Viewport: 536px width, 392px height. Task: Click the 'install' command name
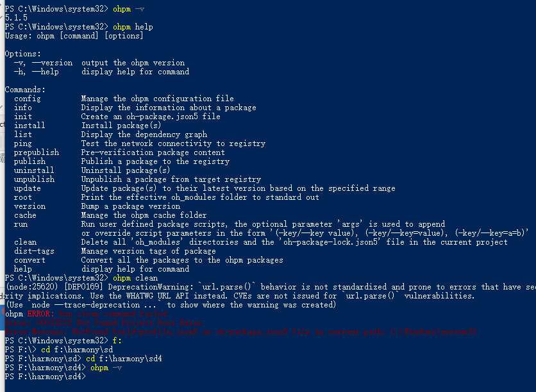(x=29, y=126)
